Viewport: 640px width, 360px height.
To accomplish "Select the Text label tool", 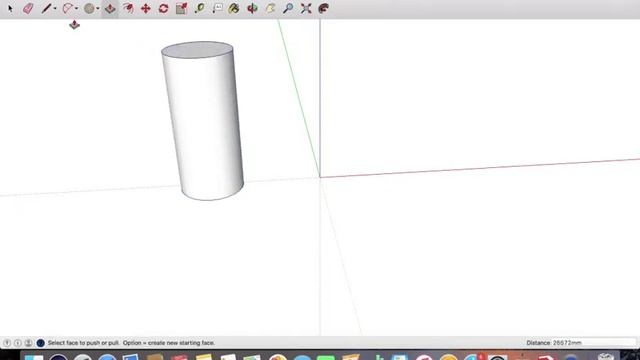I will click(x=217, y=8).
